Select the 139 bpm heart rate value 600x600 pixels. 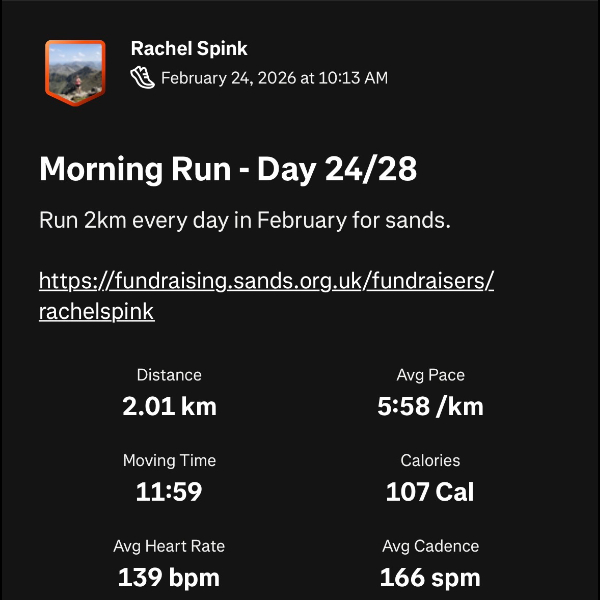(169, 577)
